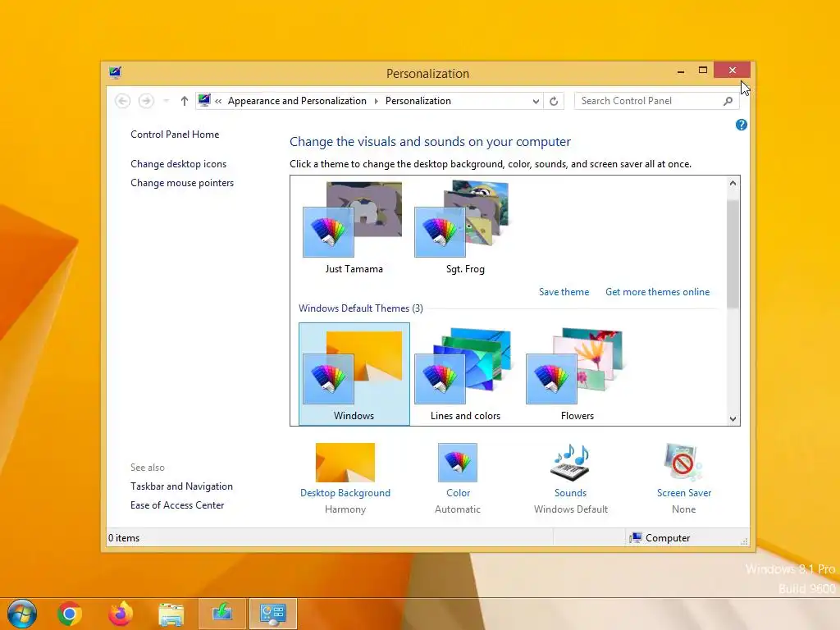Select the Flowers theme
840x630 pixels.
point(577,374)
